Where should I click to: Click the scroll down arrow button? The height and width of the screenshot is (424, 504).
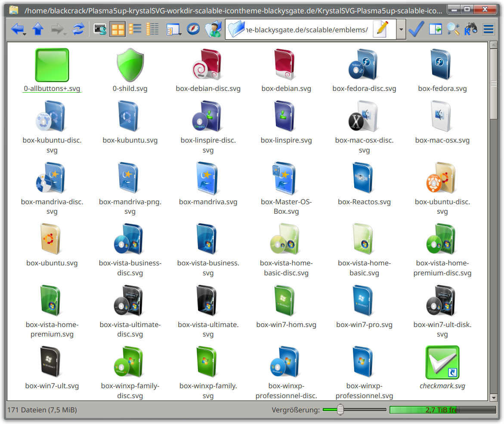[493, 398]
